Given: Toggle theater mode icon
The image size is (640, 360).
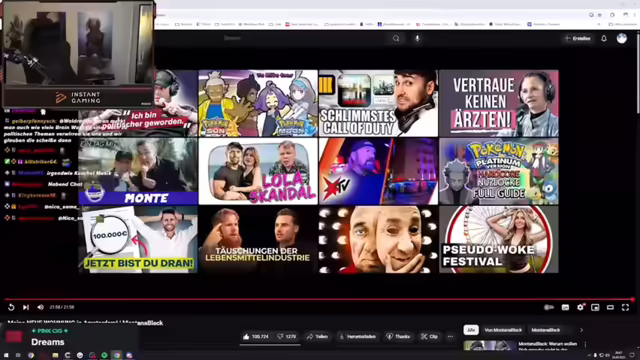Looking at the screenshot, I should pos(610,307).
